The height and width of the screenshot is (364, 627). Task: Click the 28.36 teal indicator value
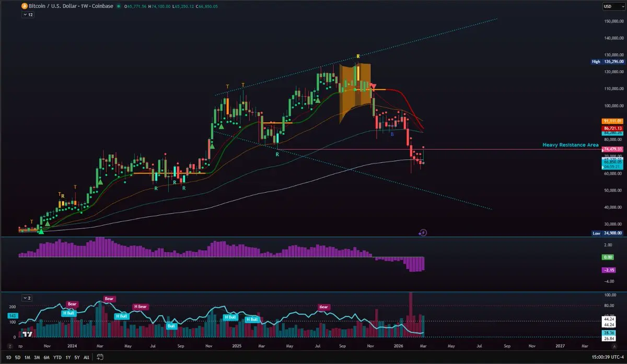pos(609,332)
